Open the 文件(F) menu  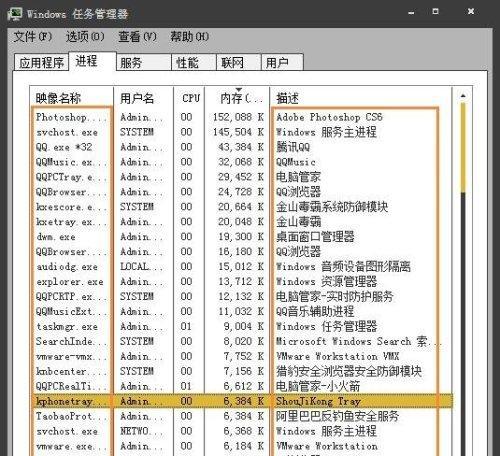[x=33, y=36]
